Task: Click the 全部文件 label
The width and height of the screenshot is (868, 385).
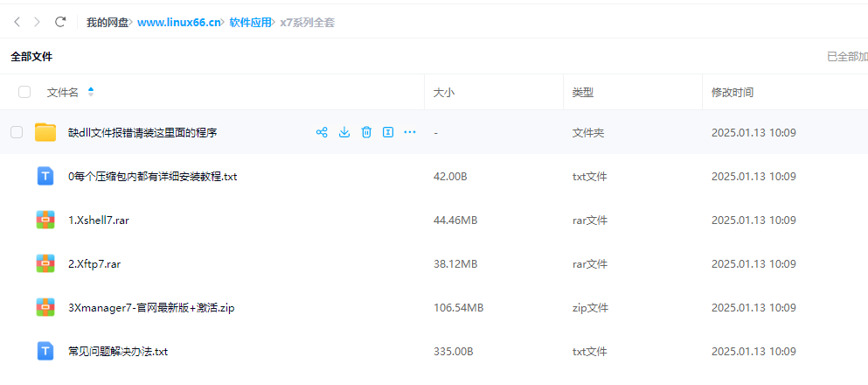Action: tap(31, 57)
